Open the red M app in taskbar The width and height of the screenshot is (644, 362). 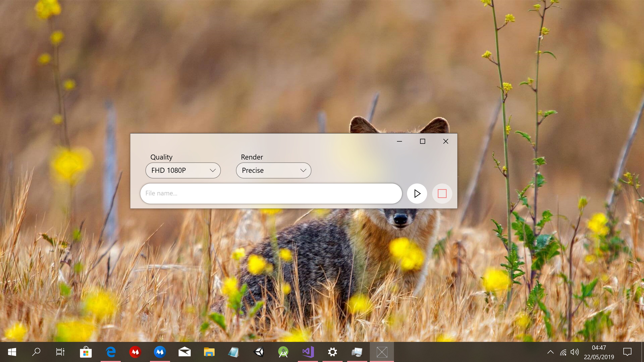click(135, 352)
